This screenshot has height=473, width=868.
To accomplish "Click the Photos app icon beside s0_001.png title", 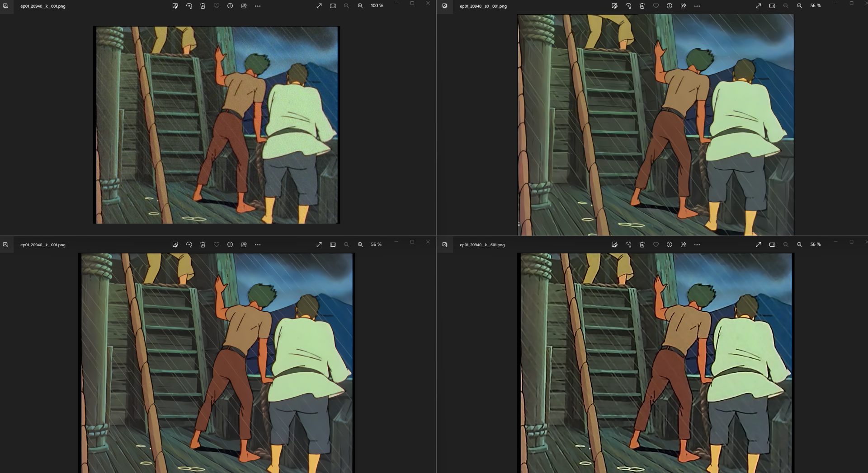I will pyautogui.click(x=445, y=6).
